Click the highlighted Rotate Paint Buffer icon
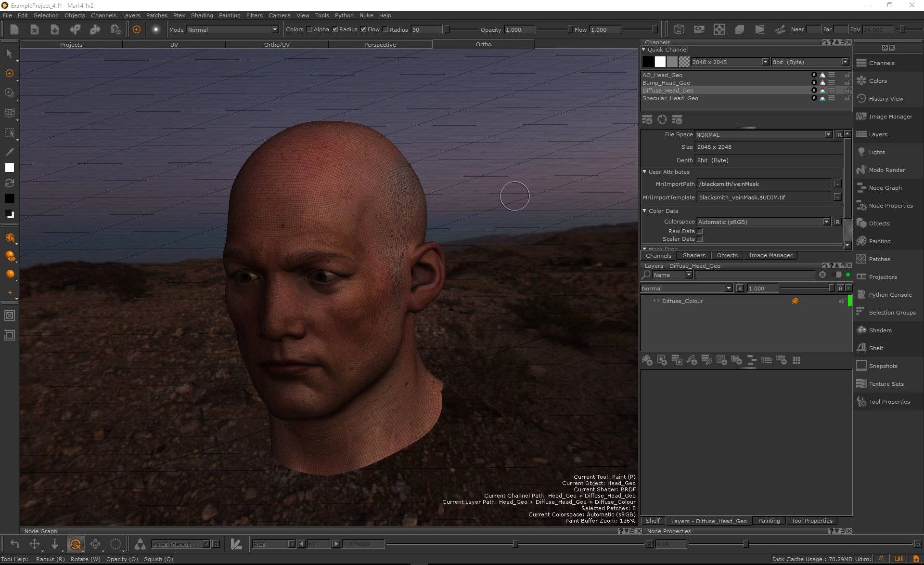The width and height of the screenshot is (924, 565). click(76, 544)
